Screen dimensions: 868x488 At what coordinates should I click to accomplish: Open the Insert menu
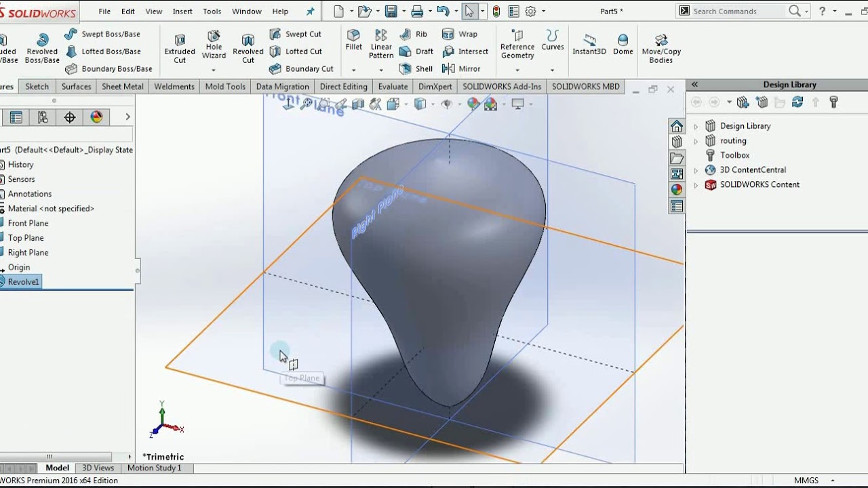click(182, 12)
